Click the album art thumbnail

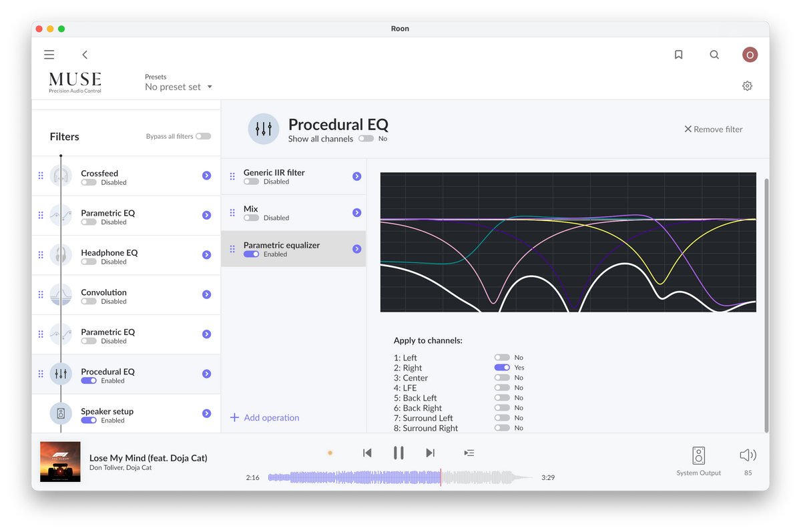(x=60, y=461)
